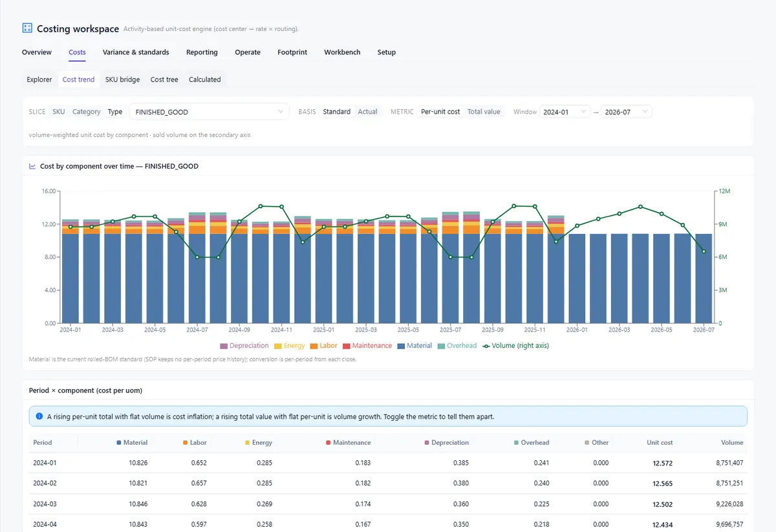Image resolution: width=776 pixels, height=532 pixels.
Task: Set metric to Per-unit cost
Action: [440, 112]
